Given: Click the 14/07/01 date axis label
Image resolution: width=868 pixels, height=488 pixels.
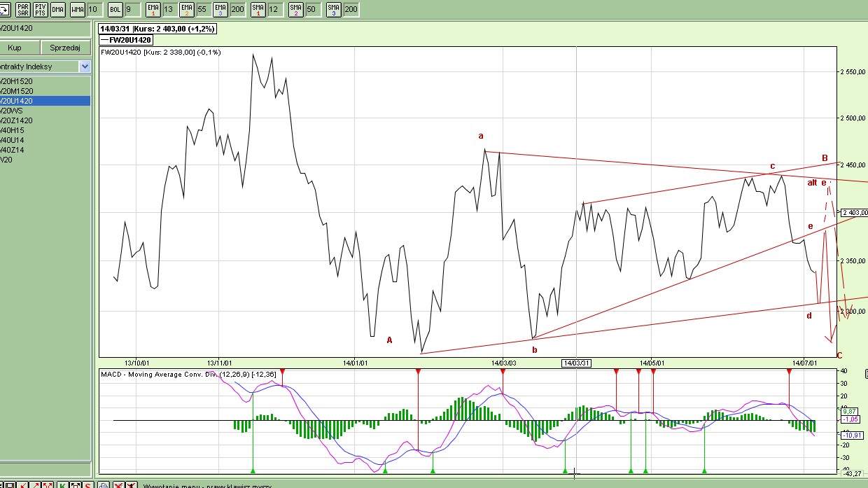Looking at the screenshot, I should [x=805, y=362].
